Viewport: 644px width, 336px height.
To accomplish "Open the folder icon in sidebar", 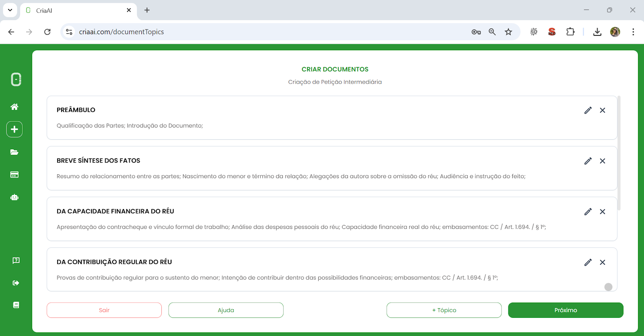I will 14,152.
